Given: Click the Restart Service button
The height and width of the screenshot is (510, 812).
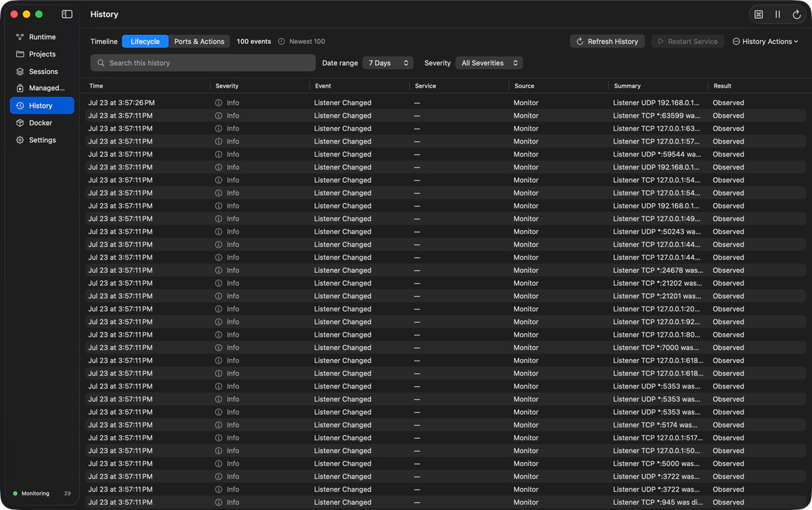Looking at the screenshot, I should (x=687, y=41).
